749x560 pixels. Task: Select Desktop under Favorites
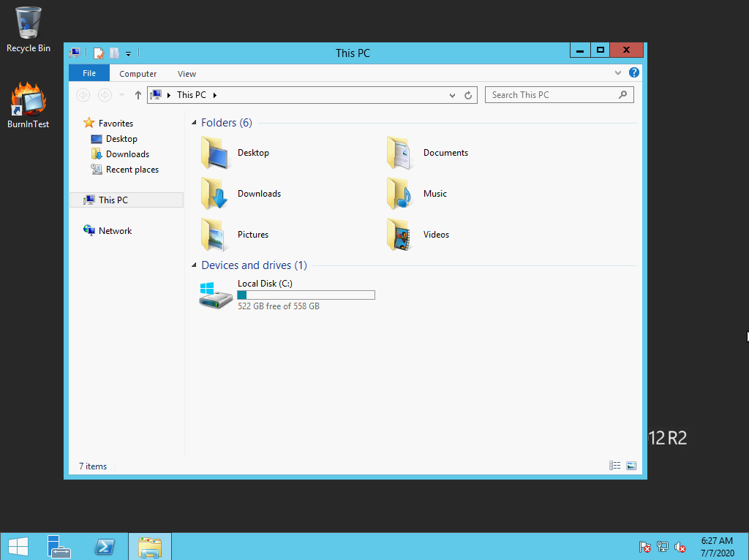click(121, 139)
